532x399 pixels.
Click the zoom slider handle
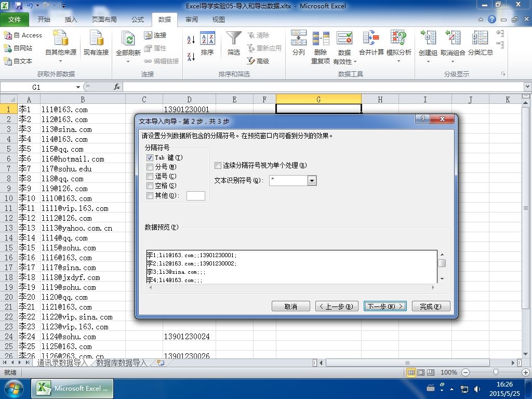tap(496, 373)
